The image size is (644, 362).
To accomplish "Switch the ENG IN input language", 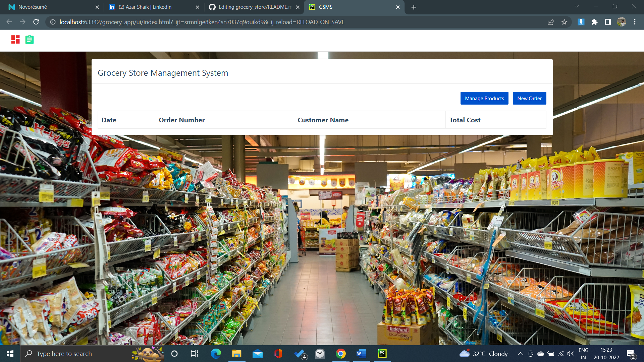I will point(583,354).
